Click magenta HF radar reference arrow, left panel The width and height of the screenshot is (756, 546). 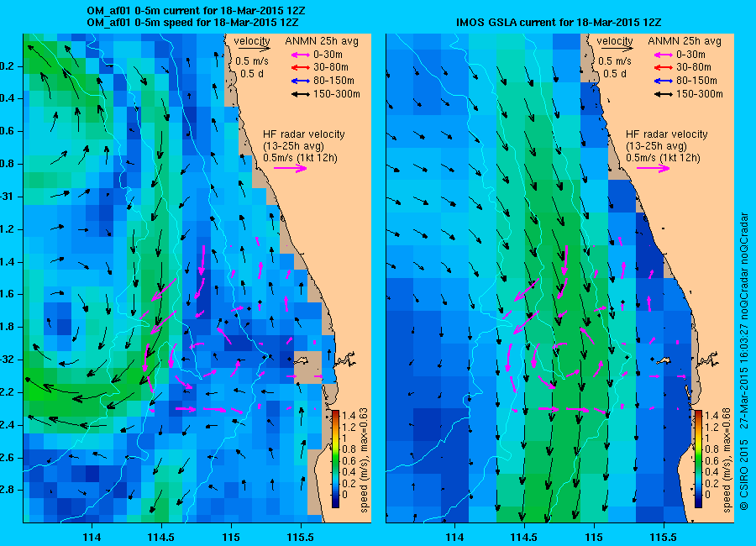(x=291, y=168)
